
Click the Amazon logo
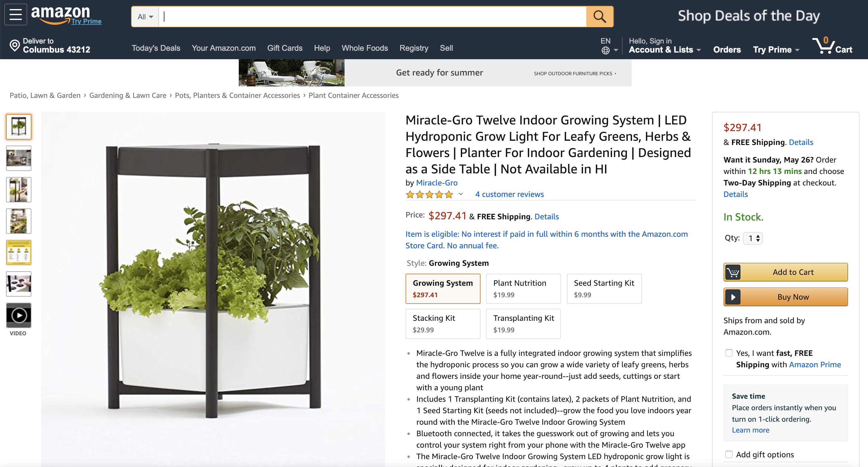pos(61,15)
